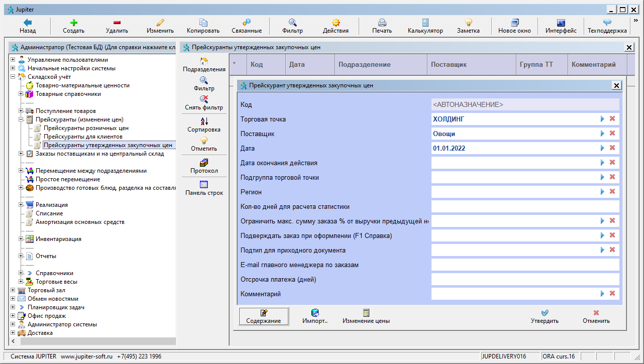Screen dimensions: 644x364
Task: Sort by the Дата column header
Action: click(x=309, y=65)
